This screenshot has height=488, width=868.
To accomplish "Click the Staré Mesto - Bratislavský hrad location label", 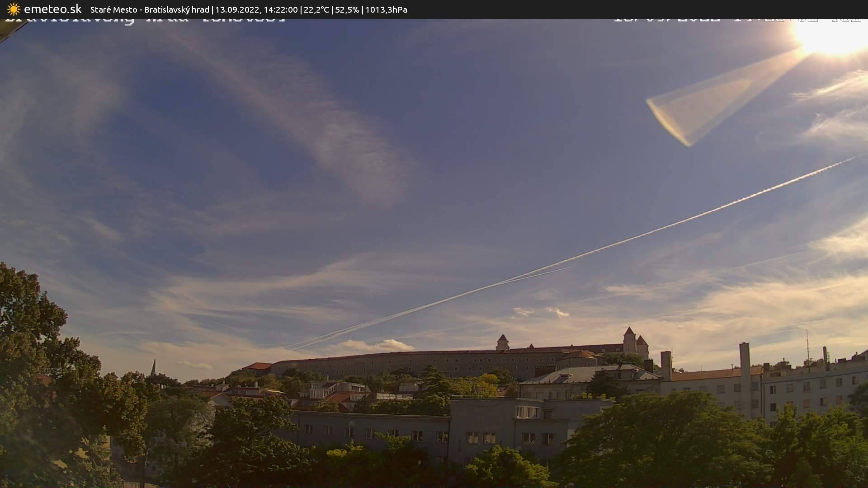I will tap(150, 9).
